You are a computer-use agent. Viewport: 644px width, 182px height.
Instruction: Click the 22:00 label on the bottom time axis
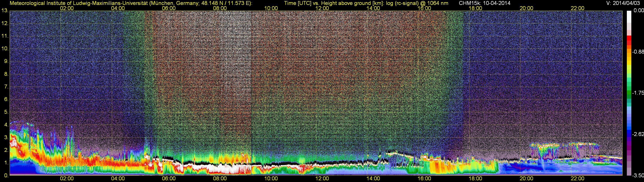tap(577, 179)
